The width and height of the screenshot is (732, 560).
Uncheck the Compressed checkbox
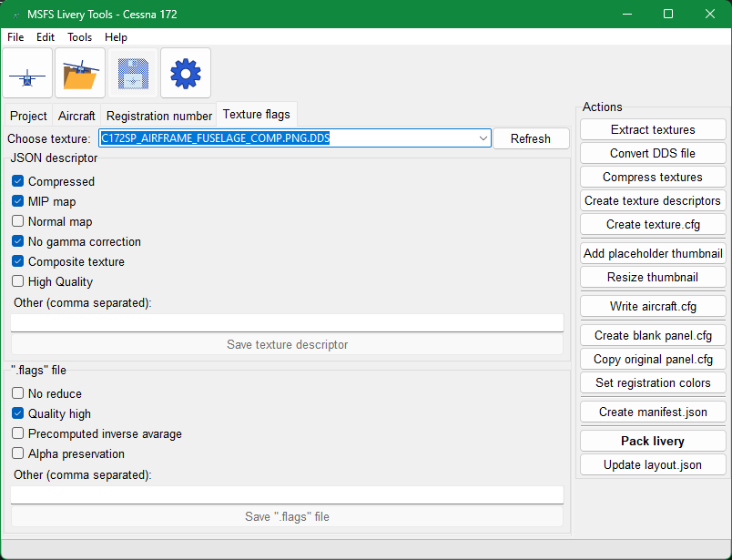pos(18,181)
